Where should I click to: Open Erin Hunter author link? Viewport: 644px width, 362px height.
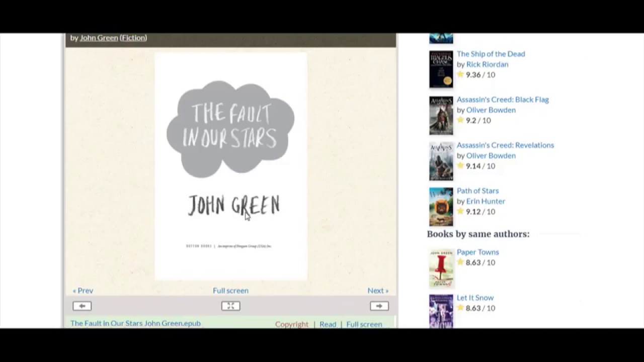click(486, 201)
